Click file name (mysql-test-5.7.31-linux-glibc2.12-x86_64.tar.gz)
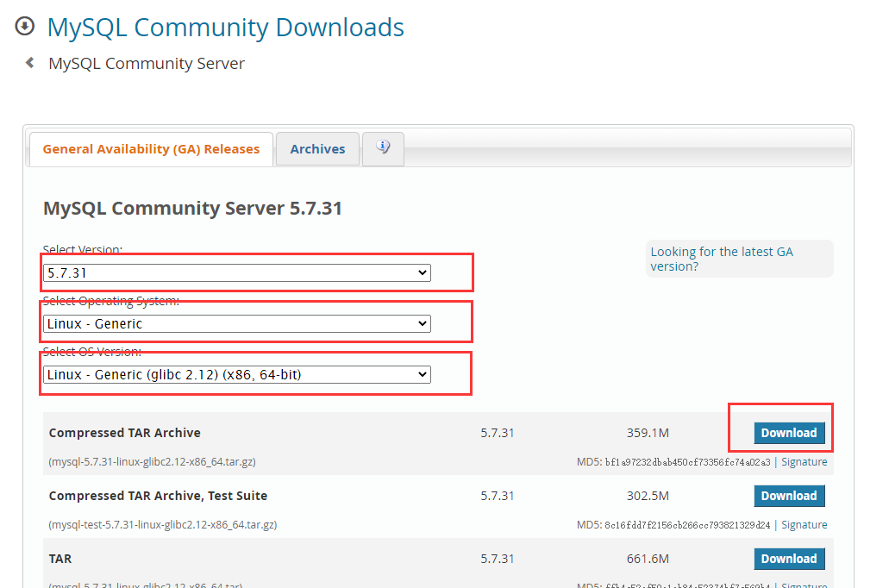 [163, 524]
